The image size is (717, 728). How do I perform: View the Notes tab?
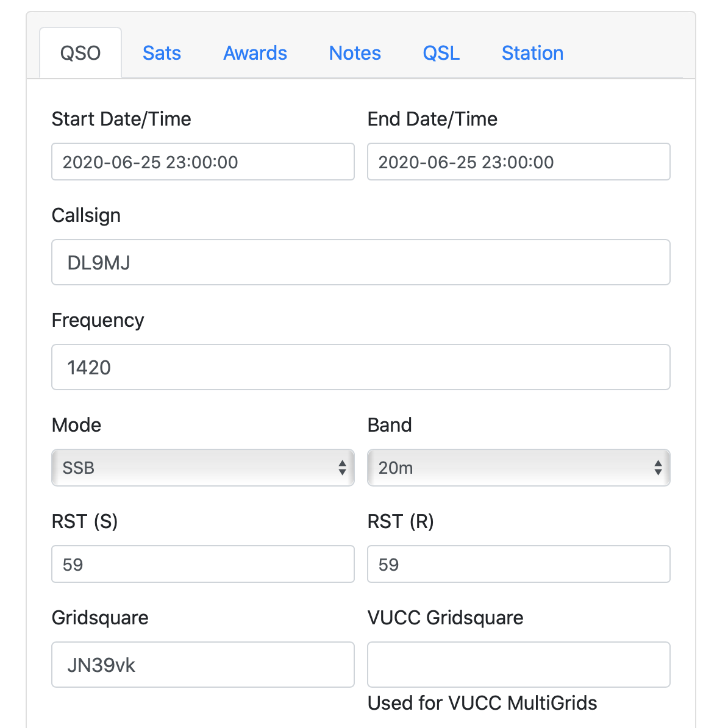[355, 53]
